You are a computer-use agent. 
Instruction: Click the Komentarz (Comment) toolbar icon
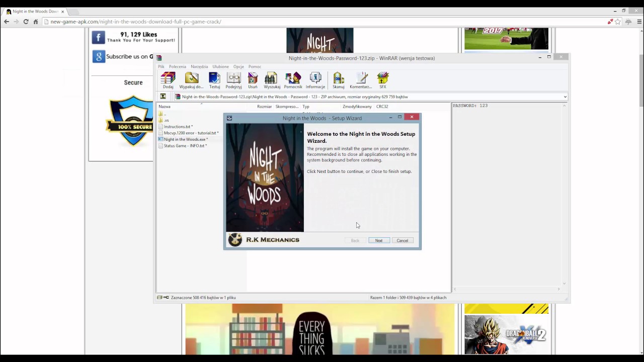pyautogui.click(x=361, y=80)
